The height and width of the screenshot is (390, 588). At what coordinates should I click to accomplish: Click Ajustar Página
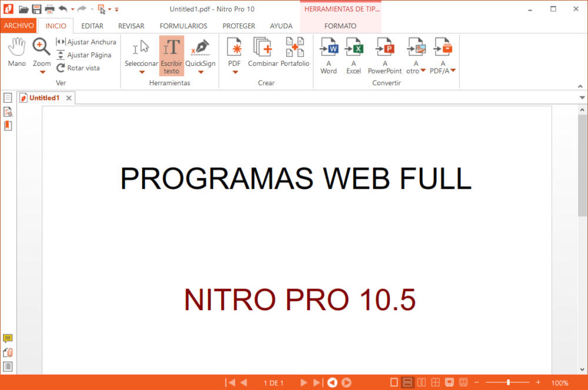84,55
